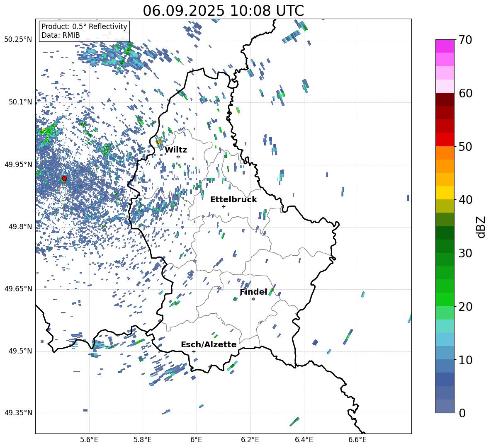Click the 49.35°N latitude label
The image size is (491, 448).
pos(18,413)
